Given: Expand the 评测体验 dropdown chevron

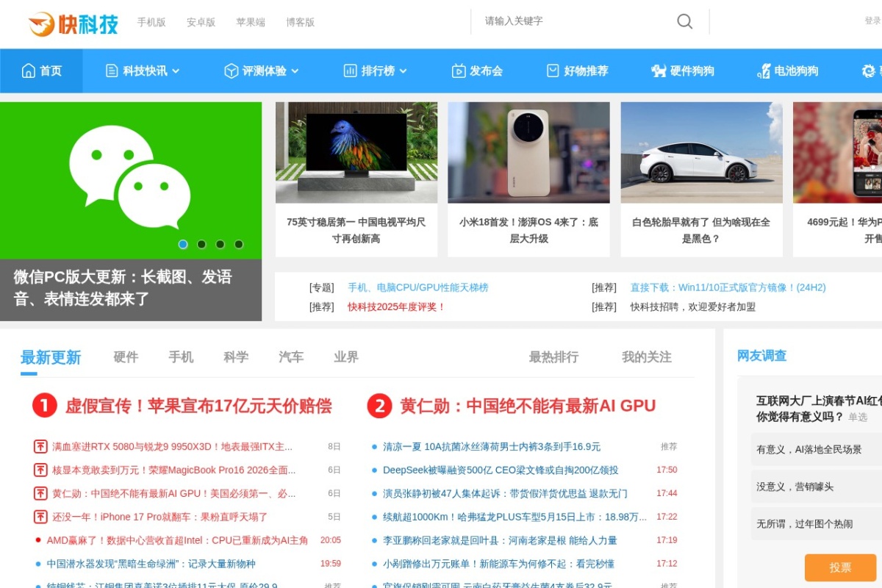Looking at the screenshot, I should (295, 71).
